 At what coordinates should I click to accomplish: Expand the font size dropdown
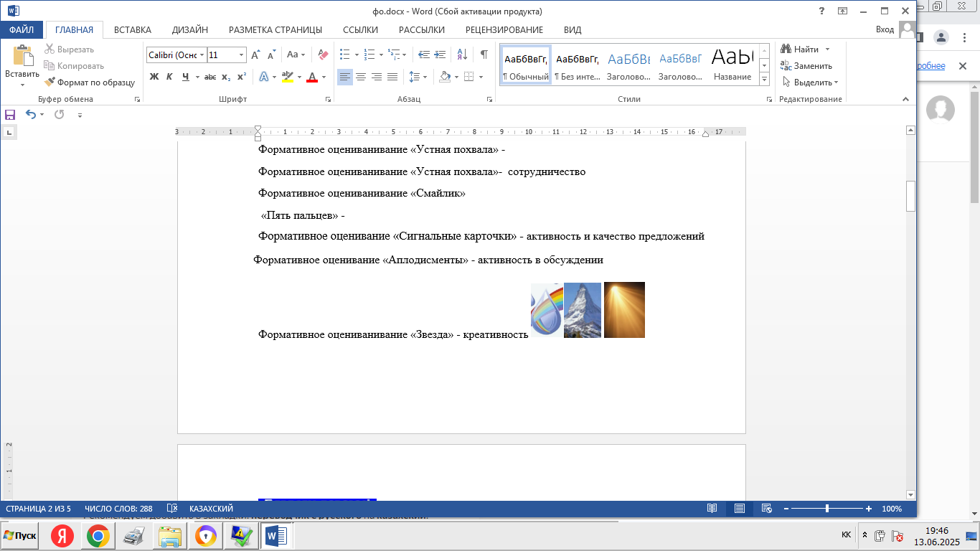(x=241, y=55)
